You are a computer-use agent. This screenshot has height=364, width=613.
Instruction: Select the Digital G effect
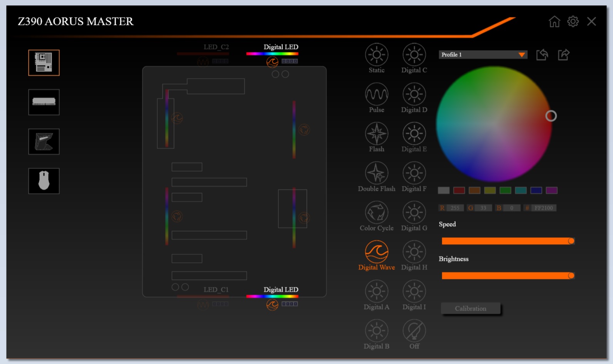coord(414,212)
